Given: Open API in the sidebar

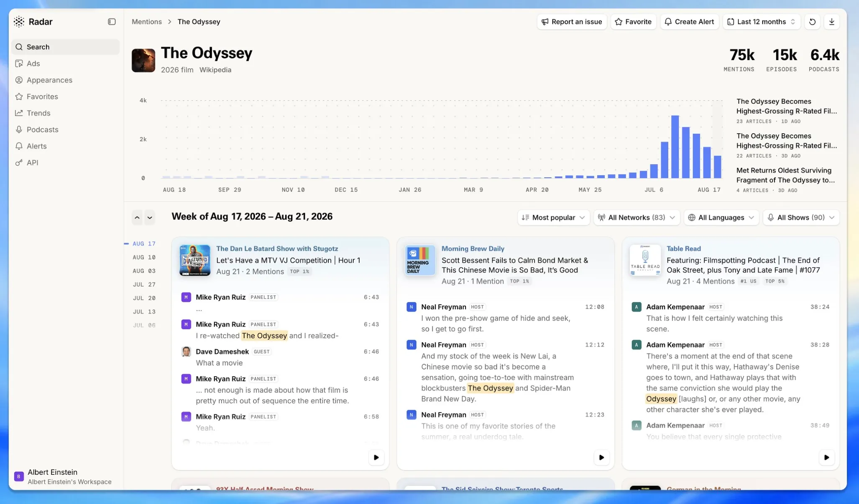Looking at the screenshot, I should [65, 163].
